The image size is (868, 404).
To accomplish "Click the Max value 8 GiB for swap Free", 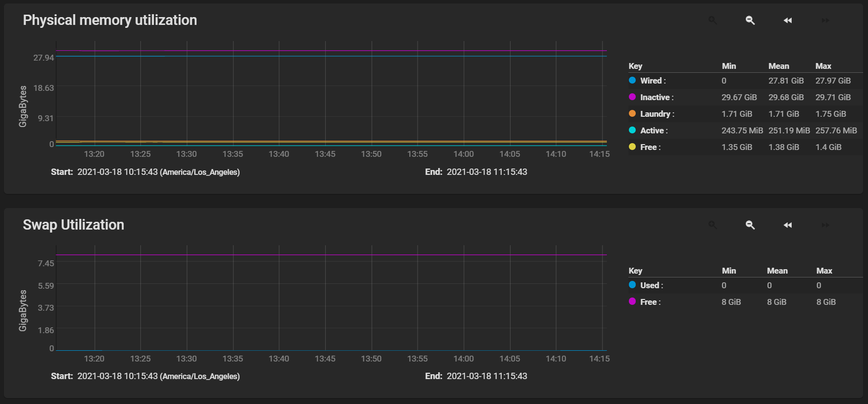I will (x=826, y=302).
